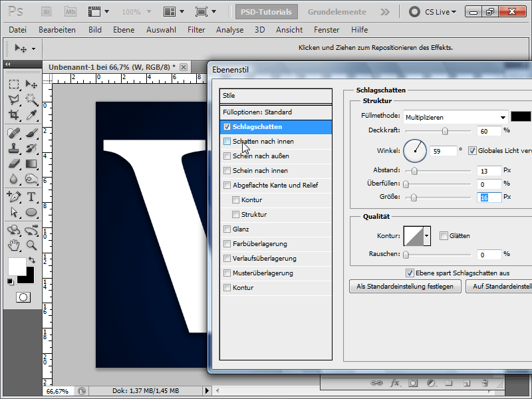
Task: Click the link layers icon
Action: click(376, 383)
